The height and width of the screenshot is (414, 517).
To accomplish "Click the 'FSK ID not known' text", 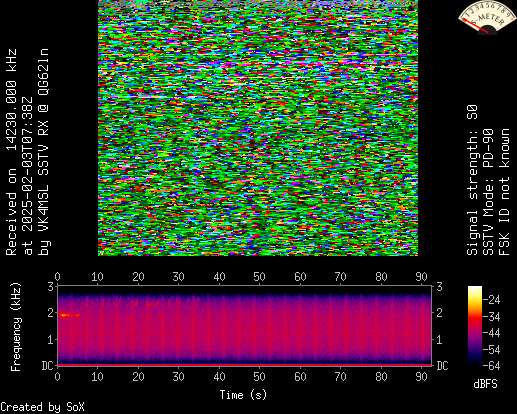I will (505, 192).
